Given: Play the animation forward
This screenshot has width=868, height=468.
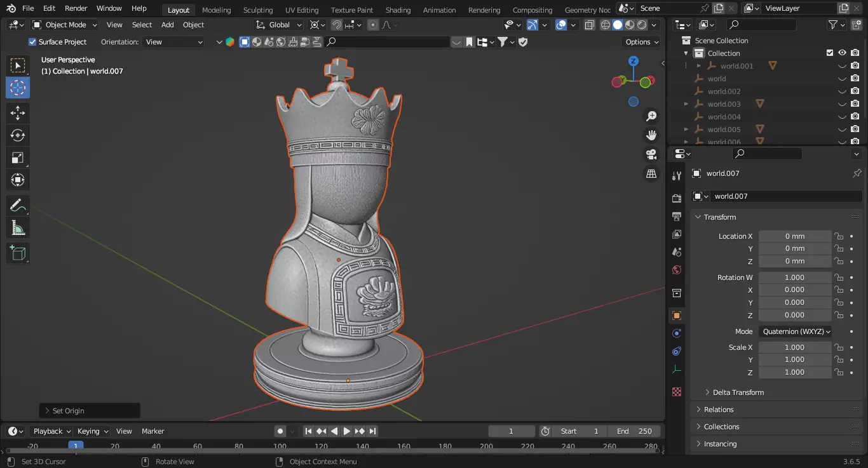Looking at the screenshot, I should pyautogui.click(x=347, y=431).
